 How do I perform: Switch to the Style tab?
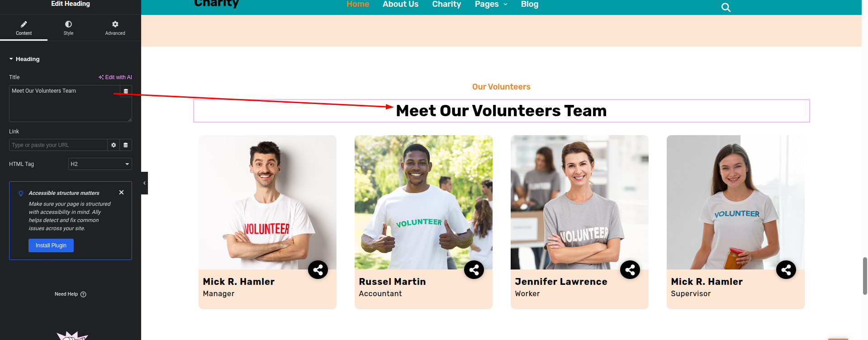pos(68,28)
